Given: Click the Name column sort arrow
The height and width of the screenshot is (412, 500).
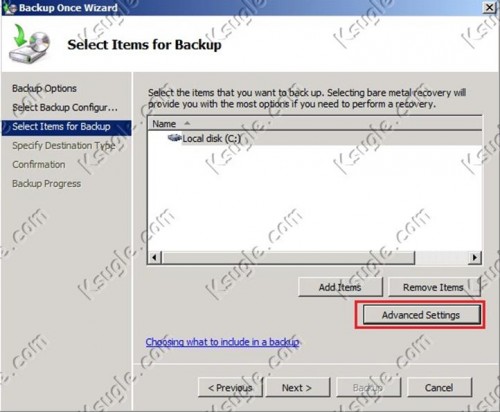Looking at the screenshot, I should click(x=187, y=123).
